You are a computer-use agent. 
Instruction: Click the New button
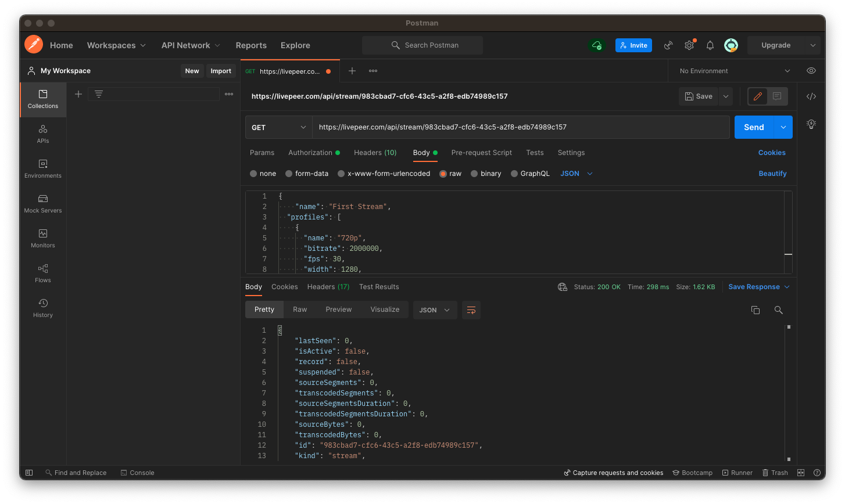click(x=192, y=71)
